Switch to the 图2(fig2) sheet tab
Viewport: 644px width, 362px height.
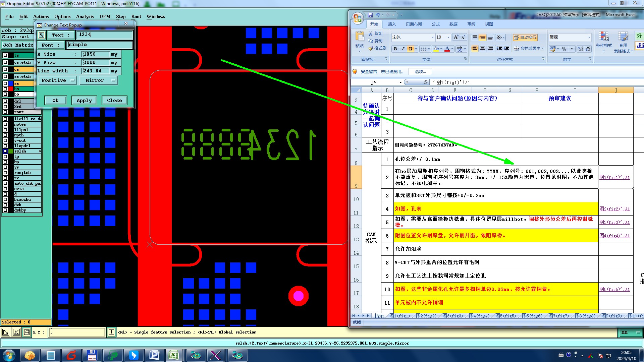coord(427,316)
